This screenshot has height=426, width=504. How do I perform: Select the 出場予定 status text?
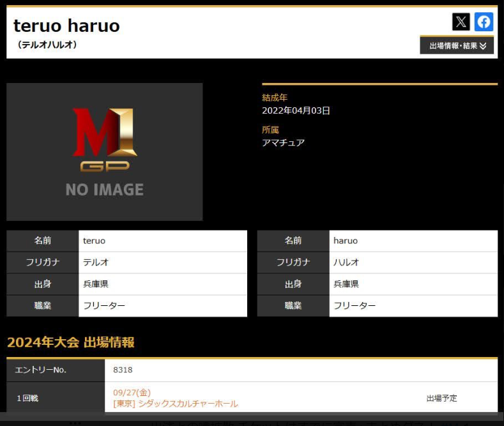click(441, 399)
